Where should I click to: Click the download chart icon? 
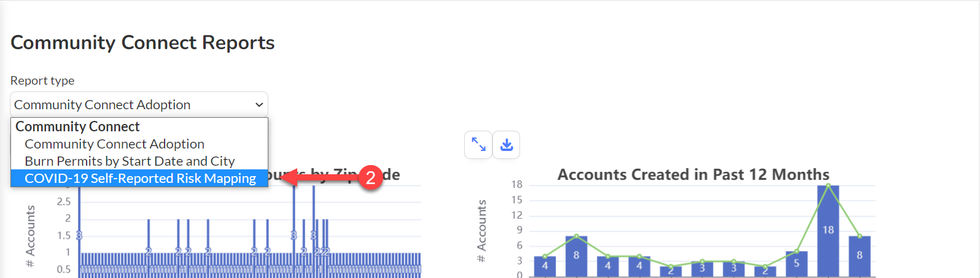(507, 145)
